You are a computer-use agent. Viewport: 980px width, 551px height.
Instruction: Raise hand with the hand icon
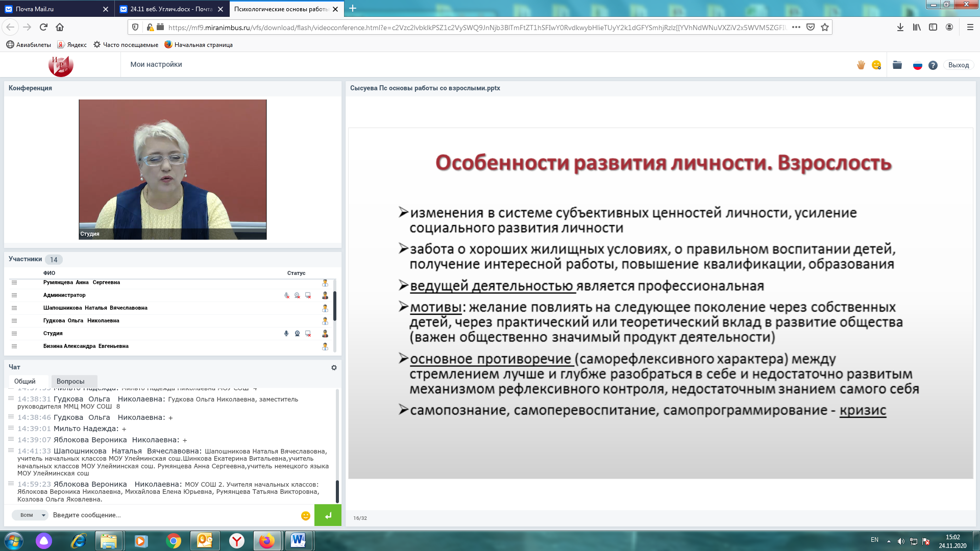(x=861, y=65)
